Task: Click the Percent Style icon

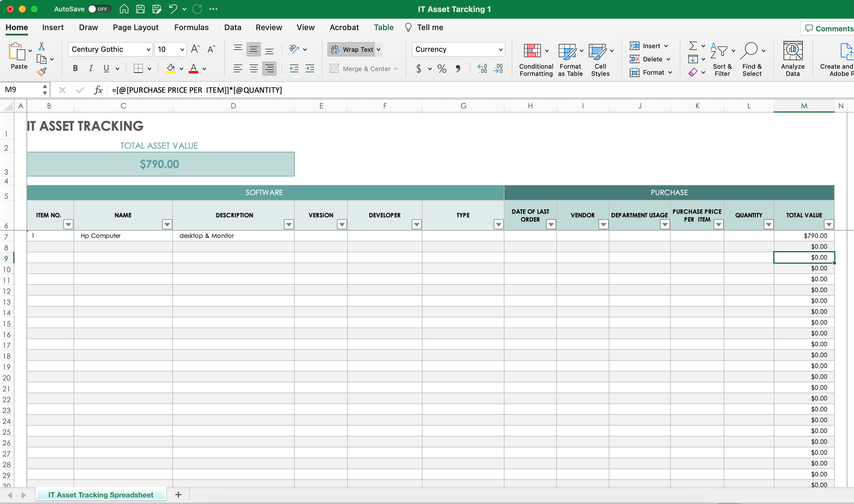Action: tap(442, 69)
